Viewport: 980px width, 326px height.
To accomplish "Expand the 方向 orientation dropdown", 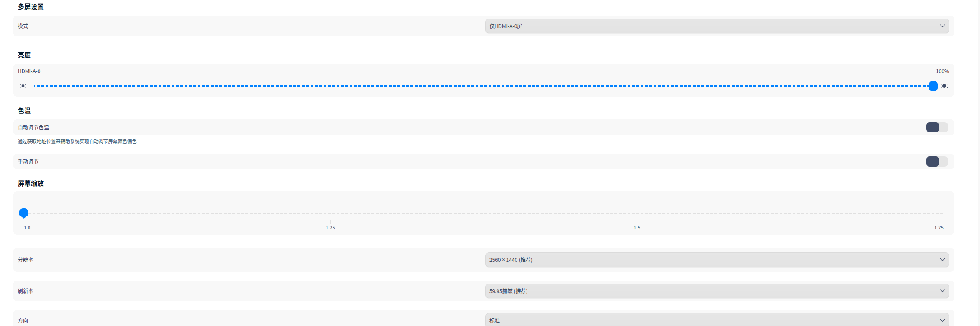I will 717,320.
